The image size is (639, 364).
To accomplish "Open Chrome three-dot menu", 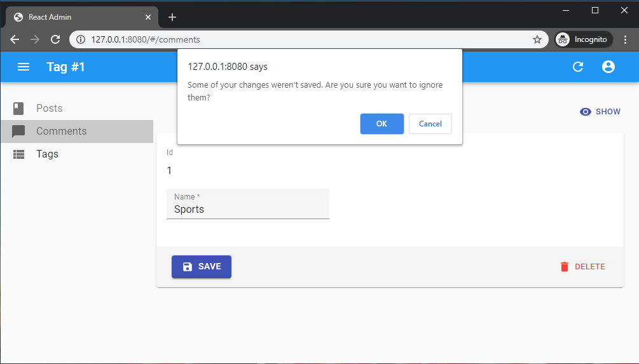I will (x=625, y=39).
